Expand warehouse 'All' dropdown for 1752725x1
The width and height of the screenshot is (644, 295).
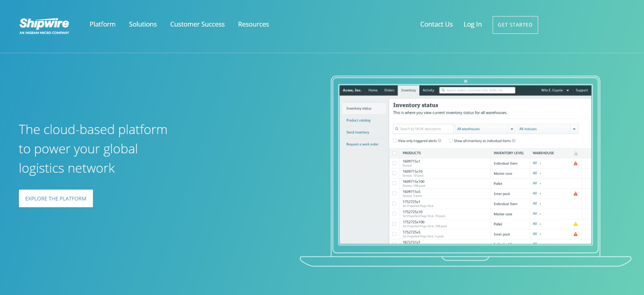tap(537, 203)
